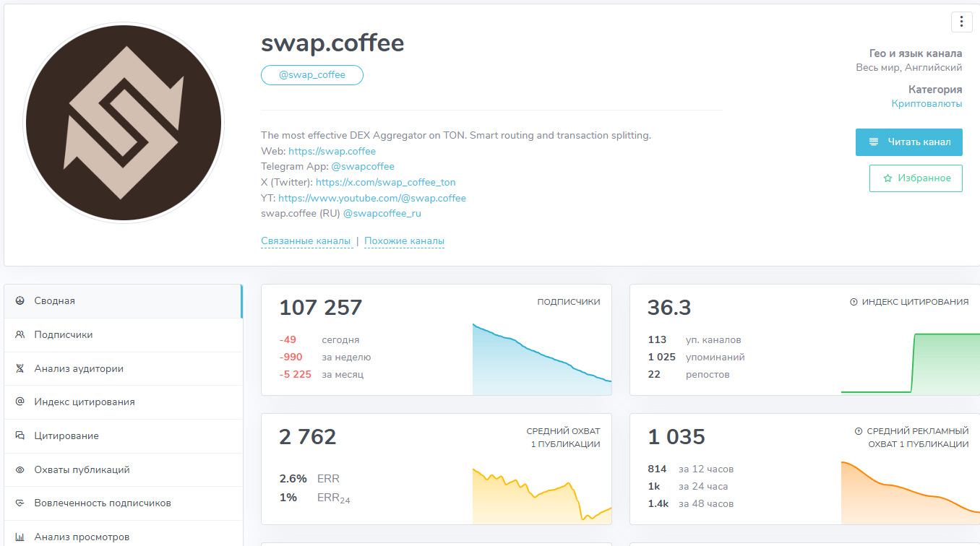Click the subscribers decline area chart

542,359
